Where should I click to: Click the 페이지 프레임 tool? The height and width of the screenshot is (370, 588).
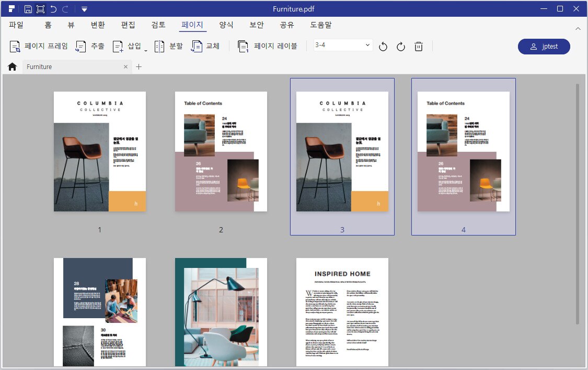pyautogui.click(x=39, y=46)
